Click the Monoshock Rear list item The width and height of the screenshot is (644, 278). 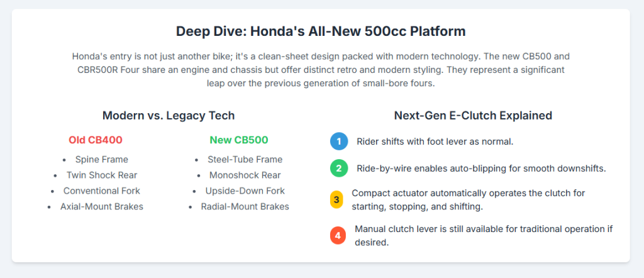point(245,175)
